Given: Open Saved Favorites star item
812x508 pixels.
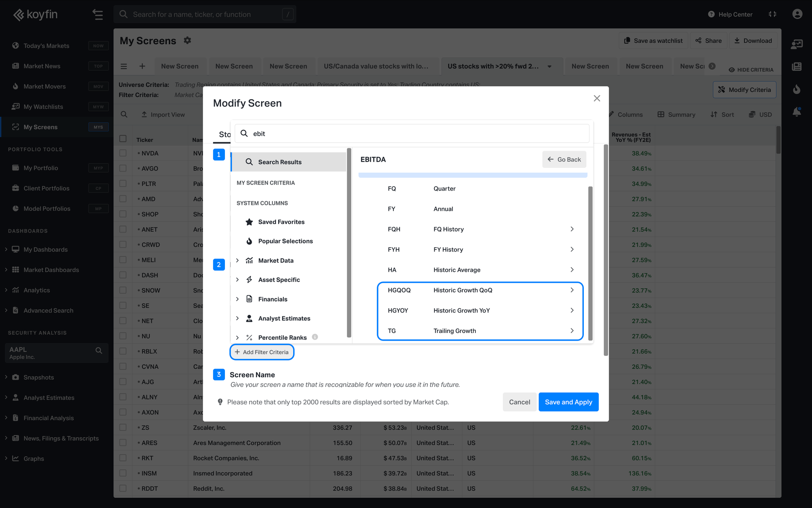Looking at the screenshot, I should coord(281,222).
